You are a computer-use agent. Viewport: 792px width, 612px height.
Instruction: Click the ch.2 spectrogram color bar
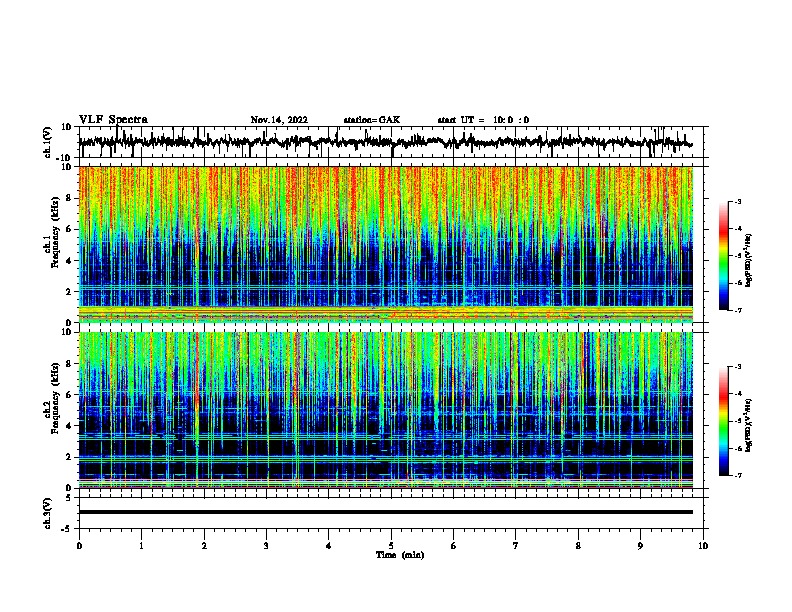pyautogui.click(x=723, y=421)
